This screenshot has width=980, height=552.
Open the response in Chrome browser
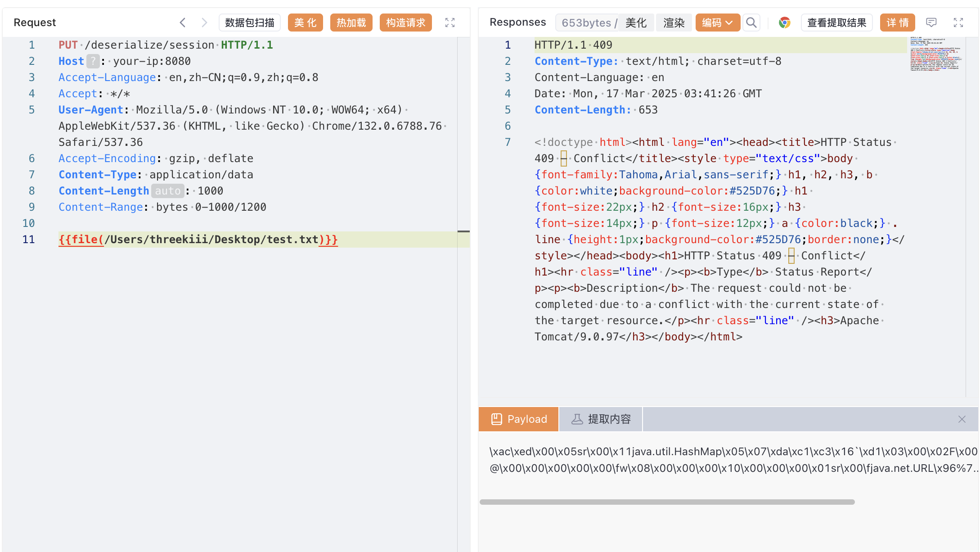(785, 23)
